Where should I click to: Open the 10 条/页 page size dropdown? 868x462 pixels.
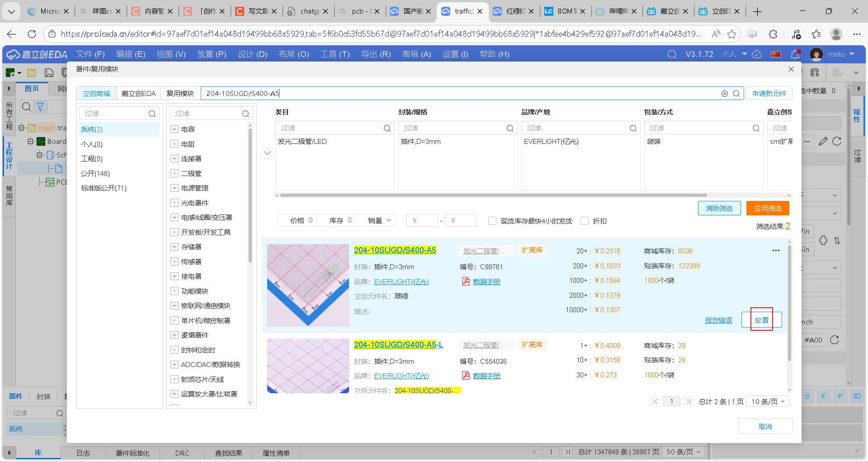[768, 401]
